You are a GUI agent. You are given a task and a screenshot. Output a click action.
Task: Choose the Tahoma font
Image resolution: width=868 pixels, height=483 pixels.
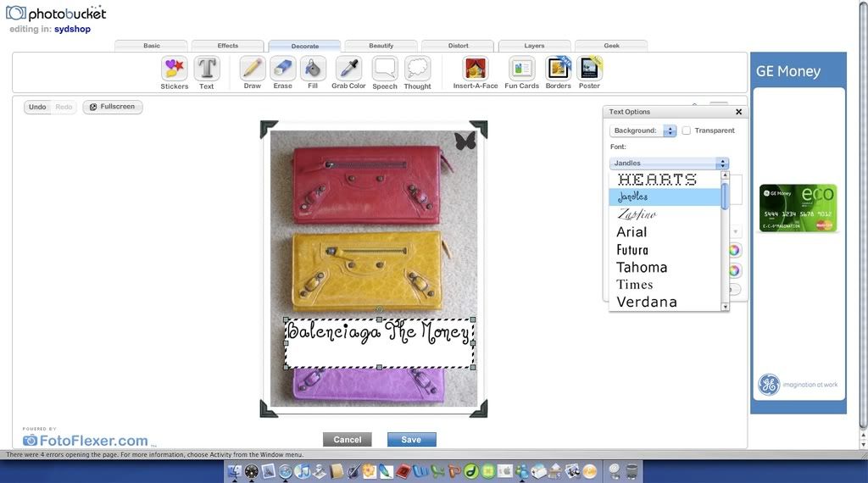665,267
